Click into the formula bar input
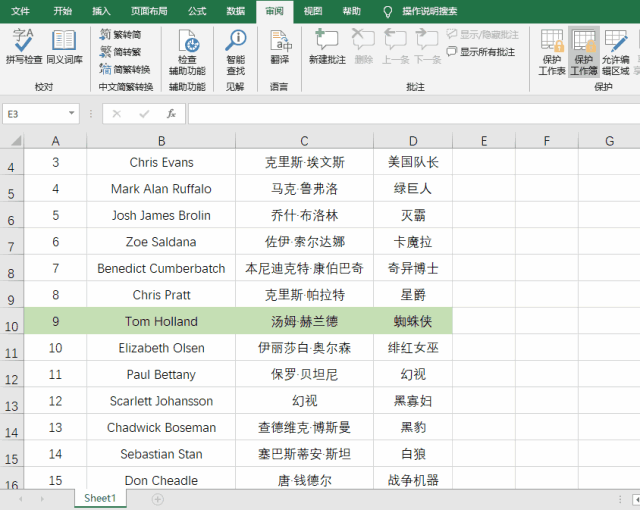640x510 pixels. [413, 114]
